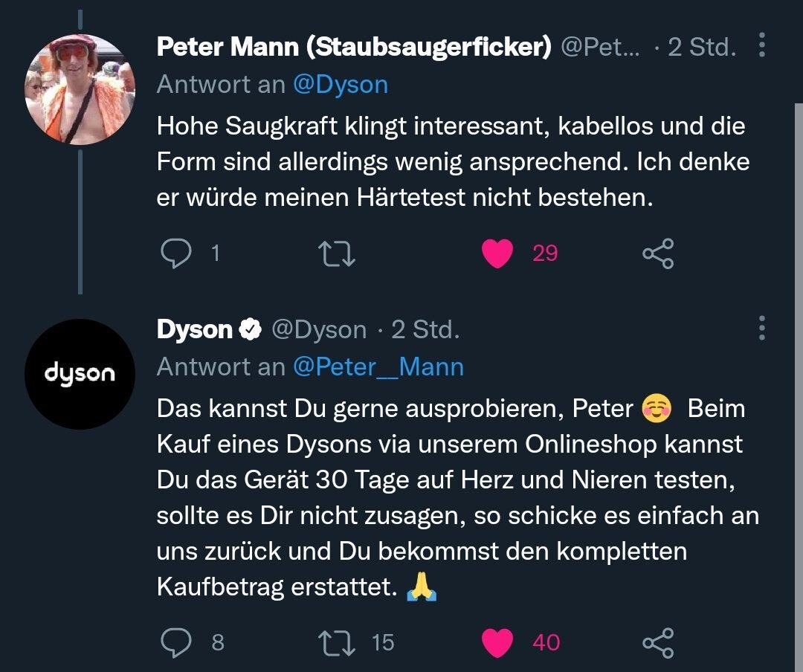Reply to Peter Mann's tweet
The image size is (803, 672).
176,254
